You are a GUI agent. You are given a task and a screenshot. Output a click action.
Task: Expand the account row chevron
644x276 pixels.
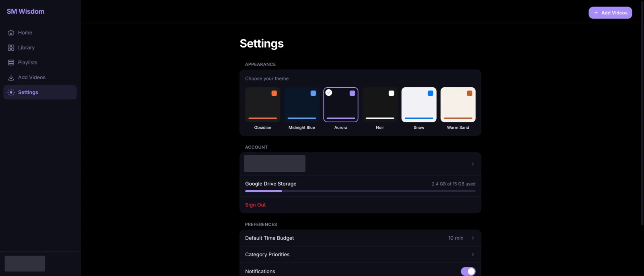[x=473, y=164]
